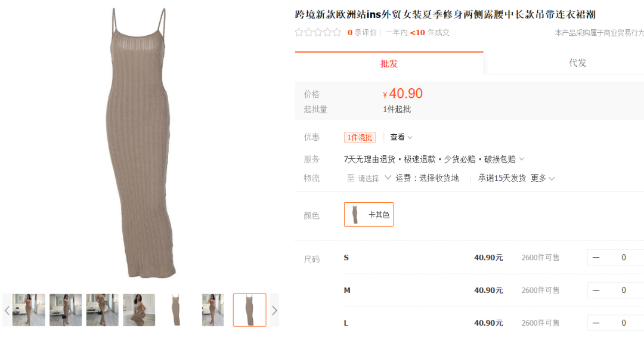The image size is (644, 340).
Task: Decrease quantity for size S
Action: click(596, 258)
